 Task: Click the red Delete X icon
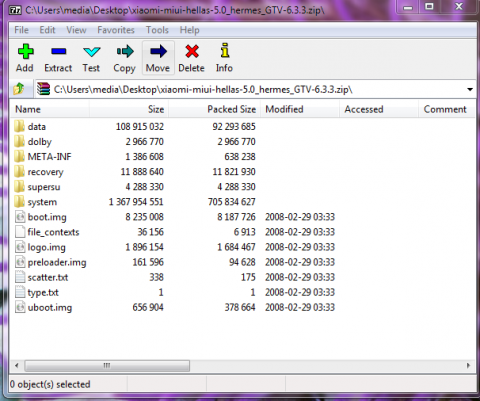192,51
